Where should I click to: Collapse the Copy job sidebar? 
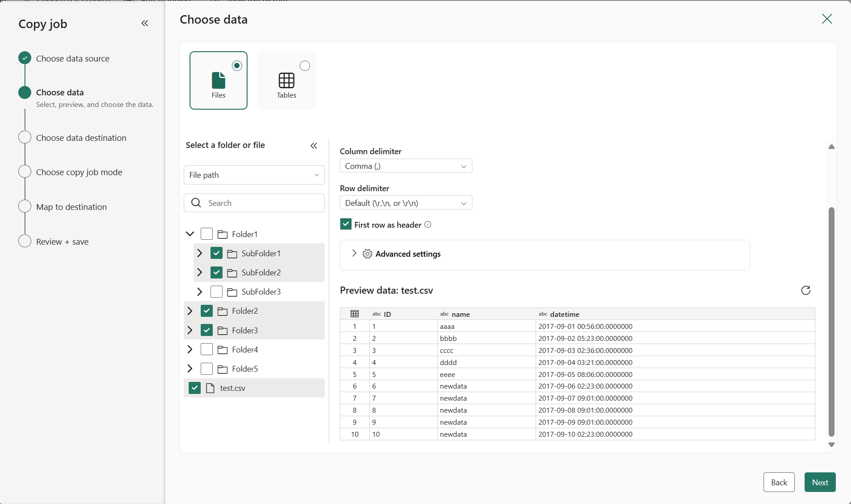click(145, 23)
